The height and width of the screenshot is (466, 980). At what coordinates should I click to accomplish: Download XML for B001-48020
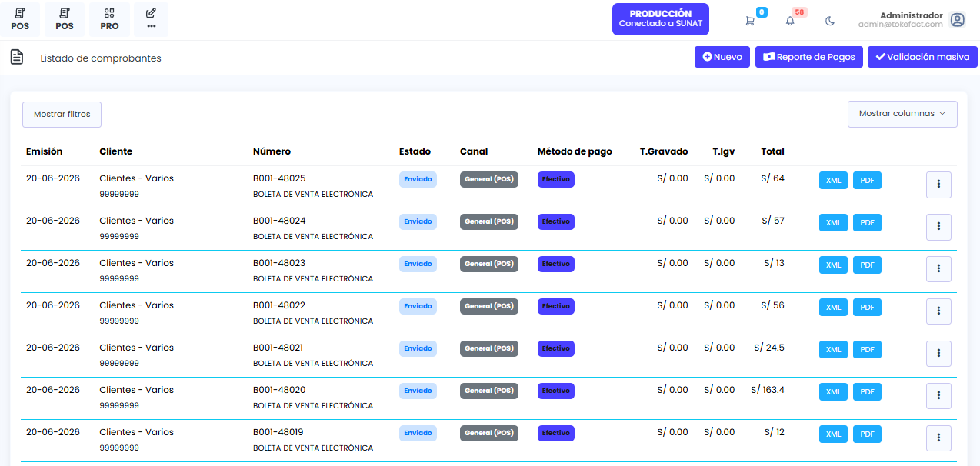pyautogui.click(x=833, y=392)
